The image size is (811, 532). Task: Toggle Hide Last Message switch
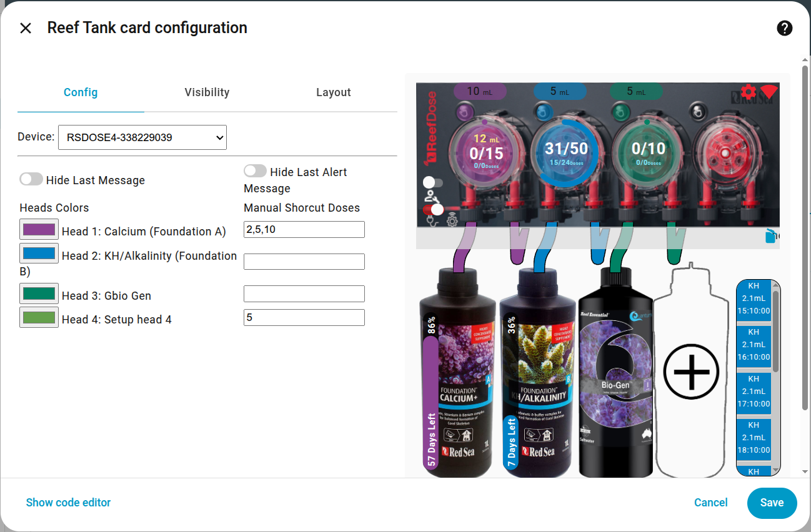31,180
